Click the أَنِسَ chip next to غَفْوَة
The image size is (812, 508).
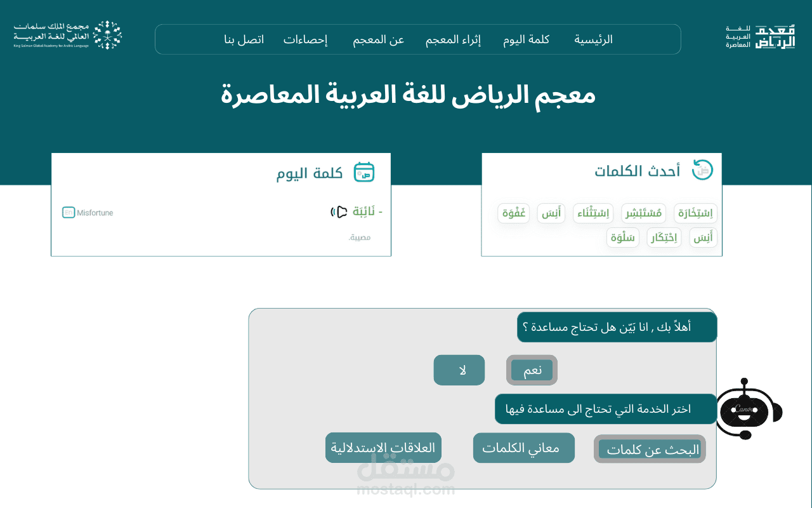click(x=551, y=213)
